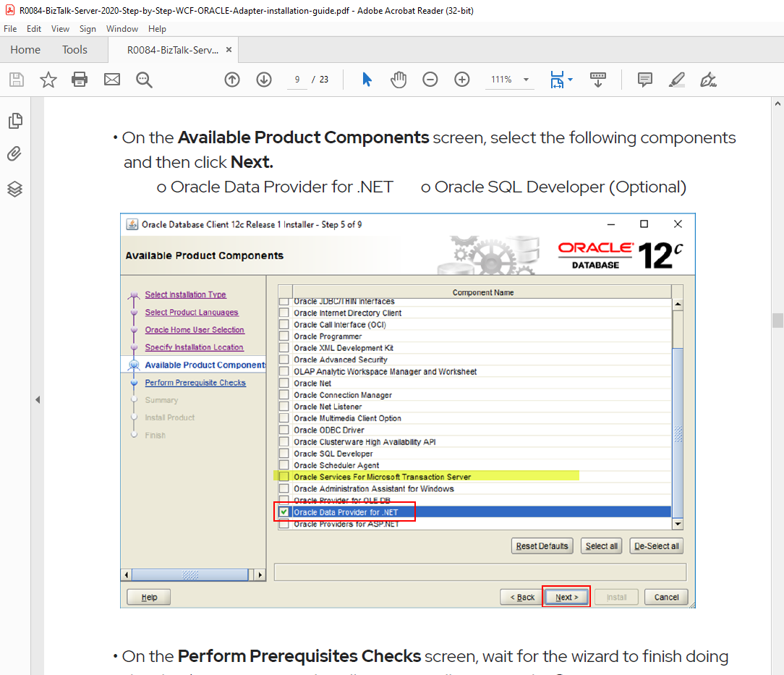This screenshot has height=675, width=784.
Task: Open the Attachments paperclip panel
Action: (x=14, y=153)
